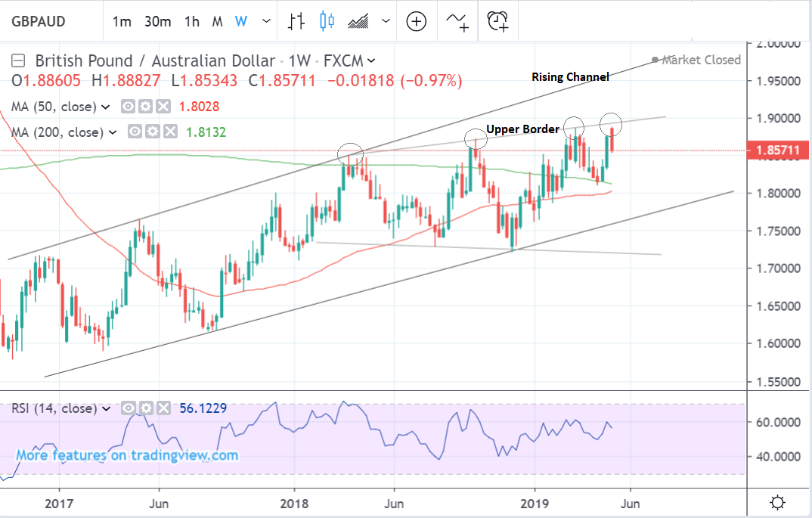The width and height of the screenshot is (812, 518).
Task: Open settings gear for MA 50 indicator
Action: 147,107
